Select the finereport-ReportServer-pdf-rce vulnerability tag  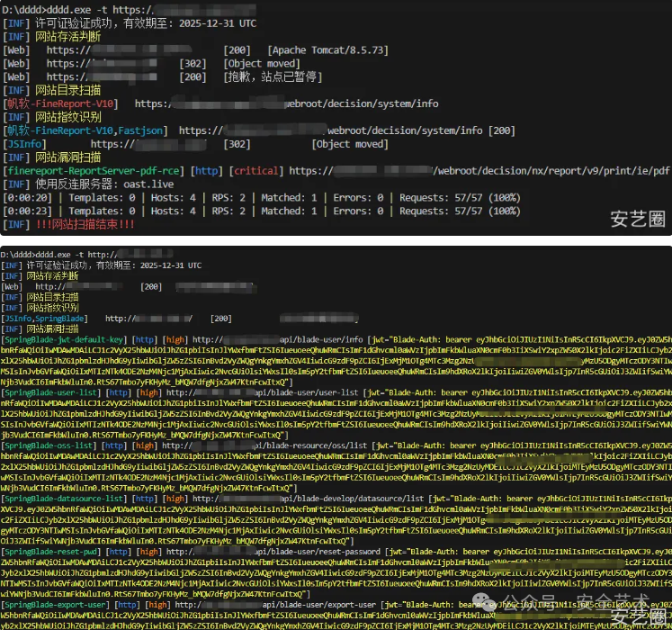(x=93, y=171)
